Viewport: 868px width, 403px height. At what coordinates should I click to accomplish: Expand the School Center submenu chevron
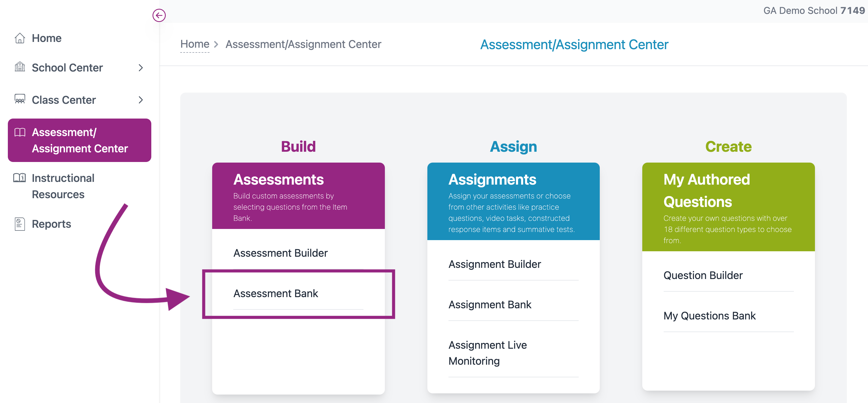tap(141, 68)
